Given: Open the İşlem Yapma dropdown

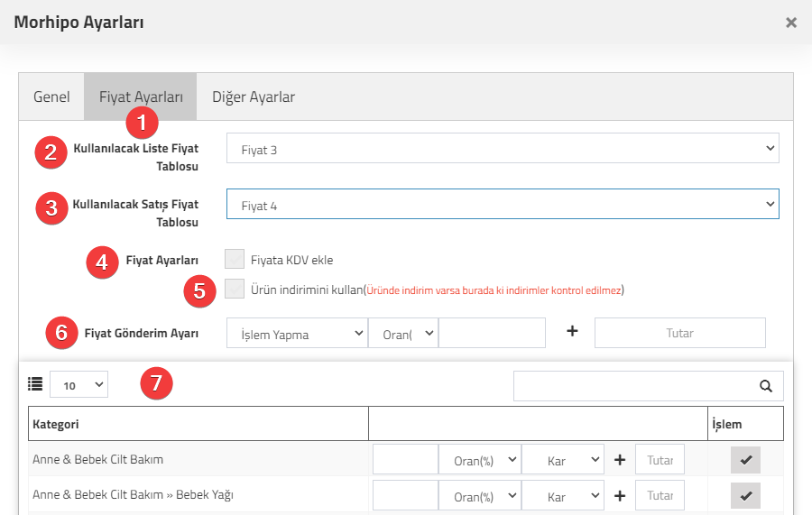Looking at the screenshot, I should pyautogui.click(x=297, y=333).
